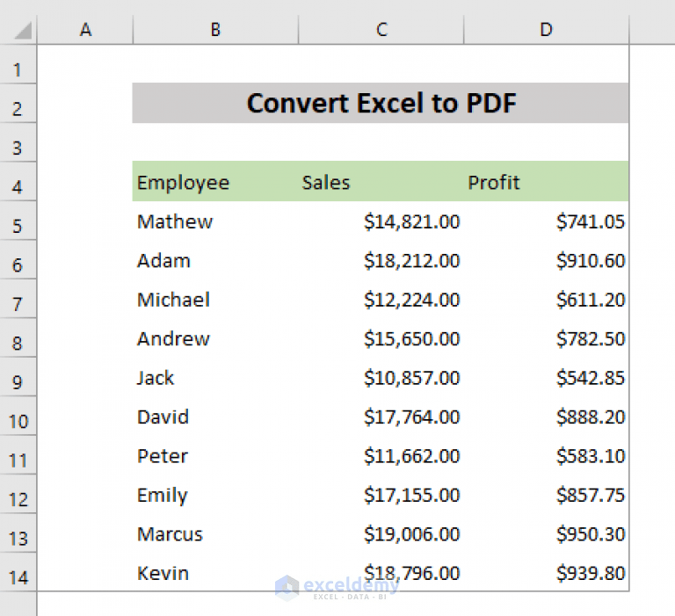Select row 4 header

click(18, 181)
